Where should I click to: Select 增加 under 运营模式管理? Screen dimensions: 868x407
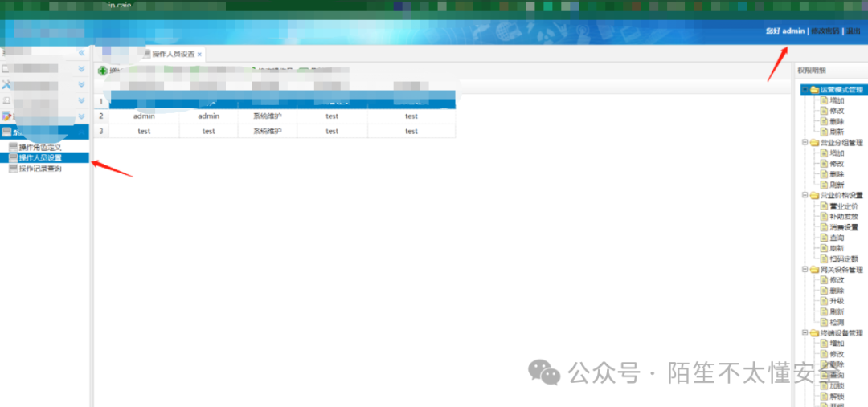coord(837,100)
